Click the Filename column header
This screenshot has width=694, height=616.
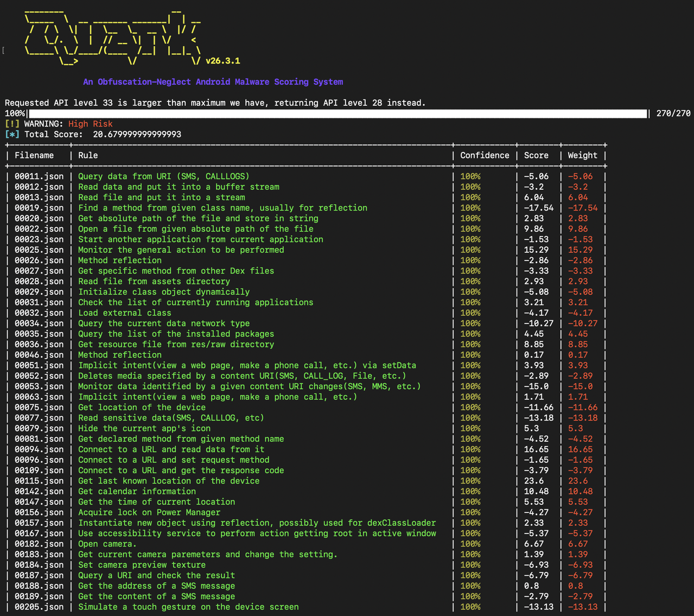coord(34,155)
